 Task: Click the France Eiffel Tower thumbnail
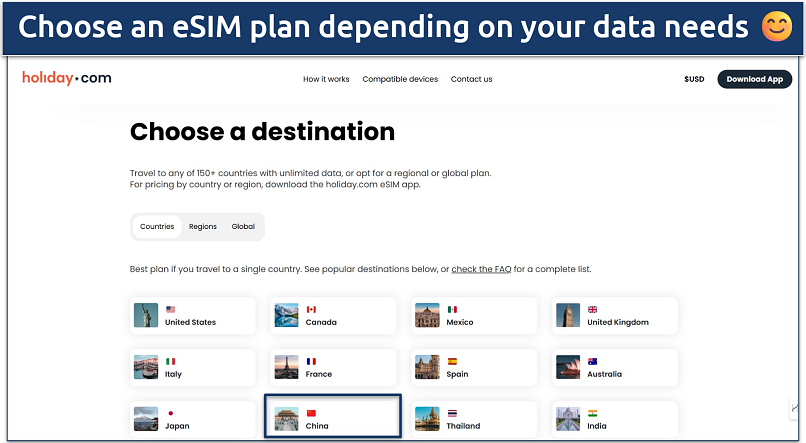tap(287, 367)
